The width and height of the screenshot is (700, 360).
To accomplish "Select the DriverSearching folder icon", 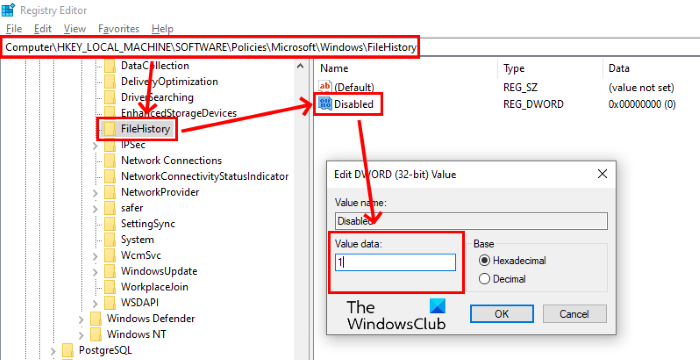I will [110, 97].
